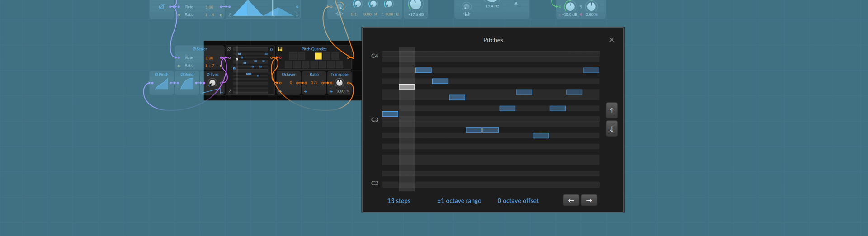
Task: Select the last step note on the right edge
Action: click(x=591, y=70)
